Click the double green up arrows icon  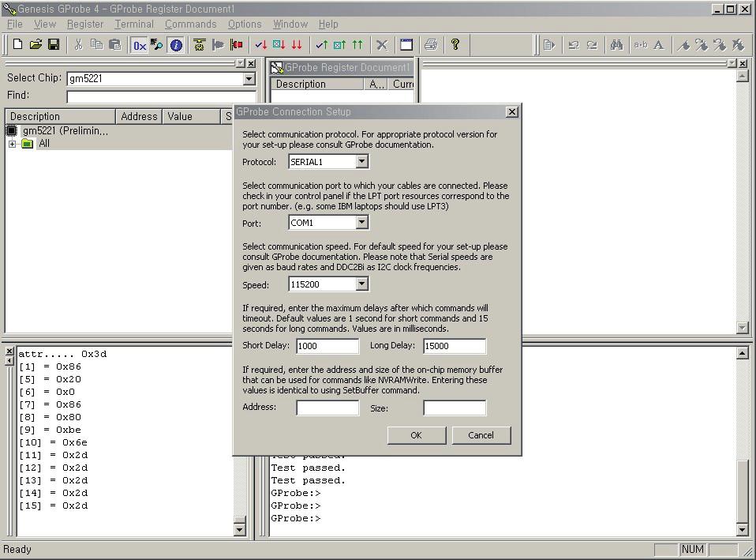coord(357,45)
